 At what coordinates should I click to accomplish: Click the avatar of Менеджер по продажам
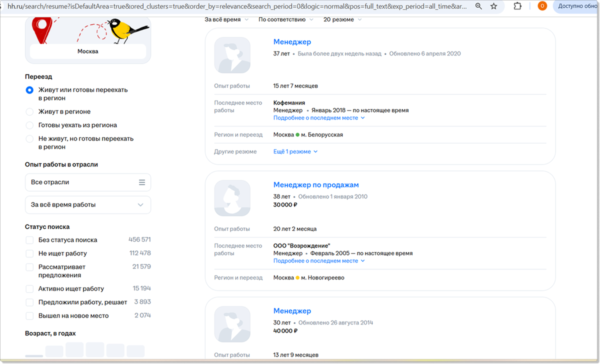click(232, 198)
